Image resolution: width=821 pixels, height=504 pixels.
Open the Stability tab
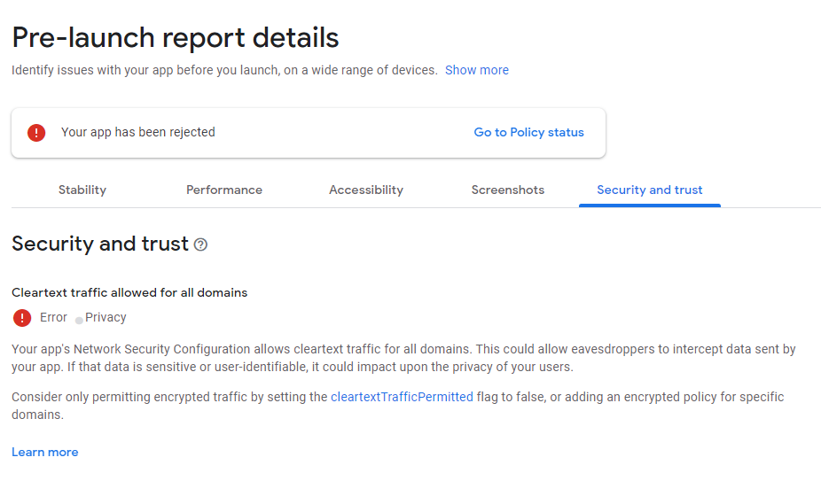(82, 190)
